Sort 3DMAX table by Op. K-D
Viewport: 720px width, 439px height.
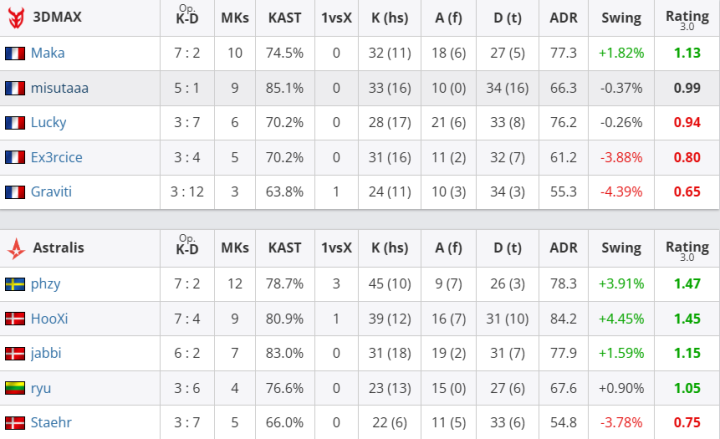coord(188,18)
